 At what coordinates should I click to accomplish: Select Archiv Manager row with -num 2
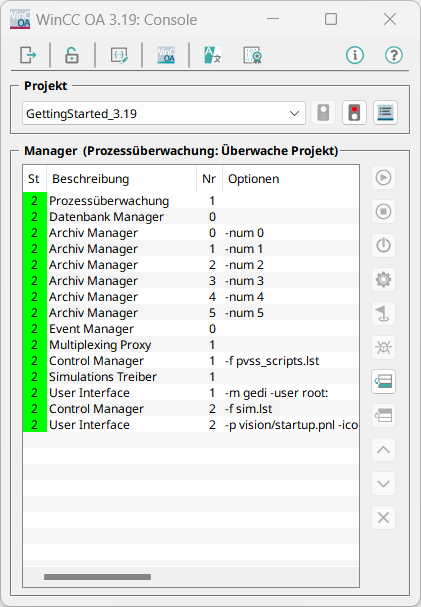pos(191,264)
